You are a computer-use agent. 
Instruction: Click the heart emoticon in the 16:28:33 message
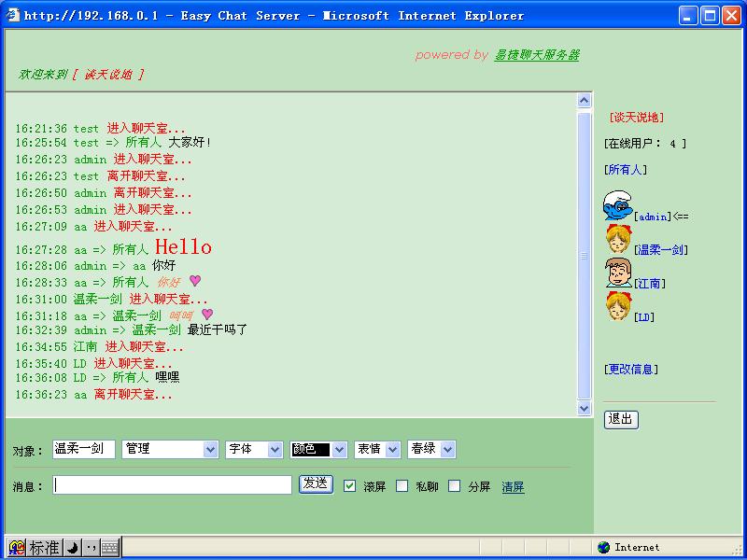point(195,281)
